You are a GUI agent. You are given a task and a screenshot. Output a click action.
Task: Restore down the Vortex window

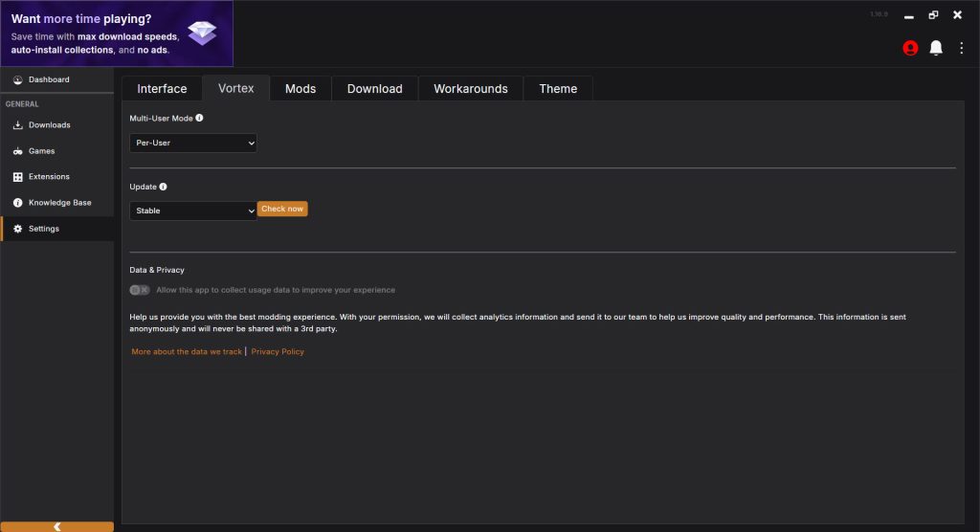coord(933,15)
